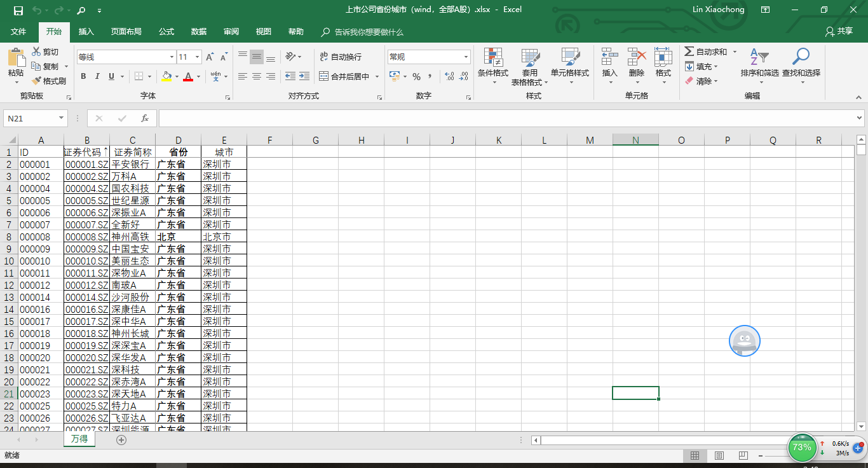Switch to Page Break Preview in status bar

(743, 455)
